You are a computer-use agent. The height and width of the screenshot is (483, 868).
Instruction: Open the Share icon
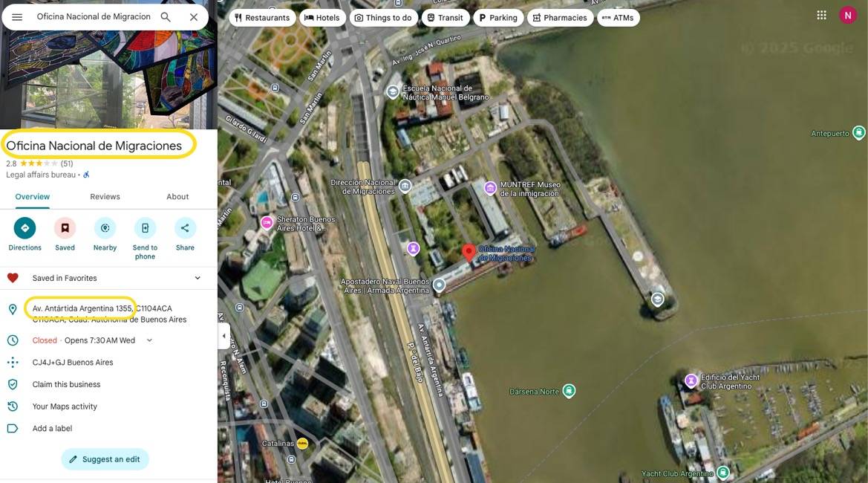tap(185, 228)
